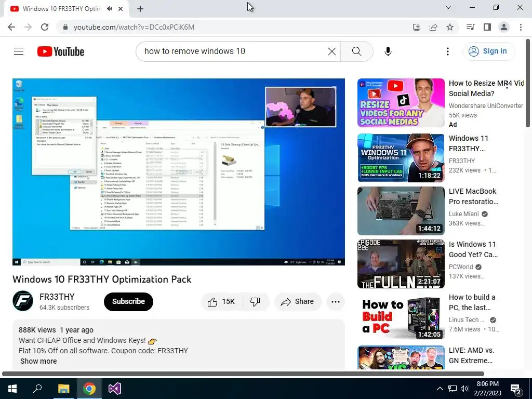Open YouTube settings three-dot menu
The image size is (532, 399).
point(447,51)
